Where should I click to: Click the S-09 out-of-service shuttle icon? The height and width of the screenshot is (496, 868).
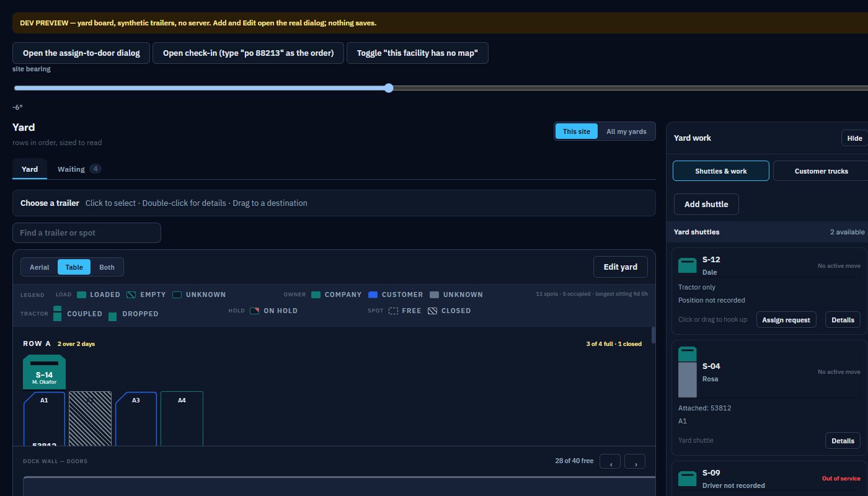tap(688, 479)
